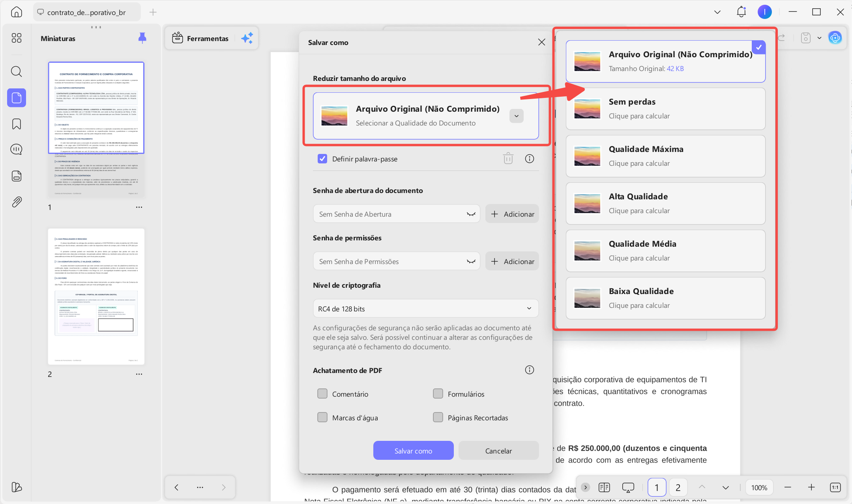Viewport: 852px width, 504px height.
Task: Zoom out with the minus icon
Action: click(x=788, y=487)
